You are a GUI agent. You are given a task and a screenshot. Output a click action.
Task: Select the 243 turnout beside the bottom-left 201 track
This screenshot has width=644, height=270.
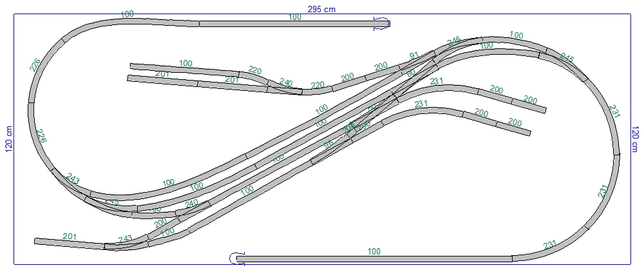pos(126,245)
